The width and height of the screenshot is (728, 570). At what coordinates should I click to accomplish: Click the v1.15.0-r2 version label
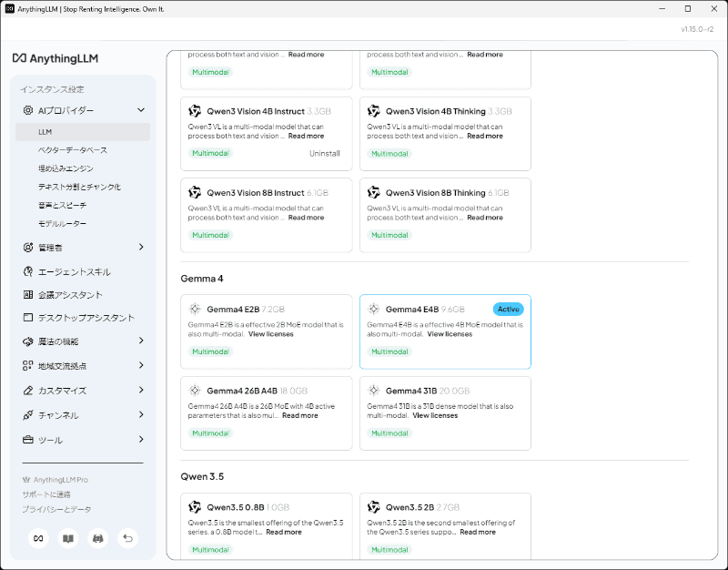click(697, 29)
